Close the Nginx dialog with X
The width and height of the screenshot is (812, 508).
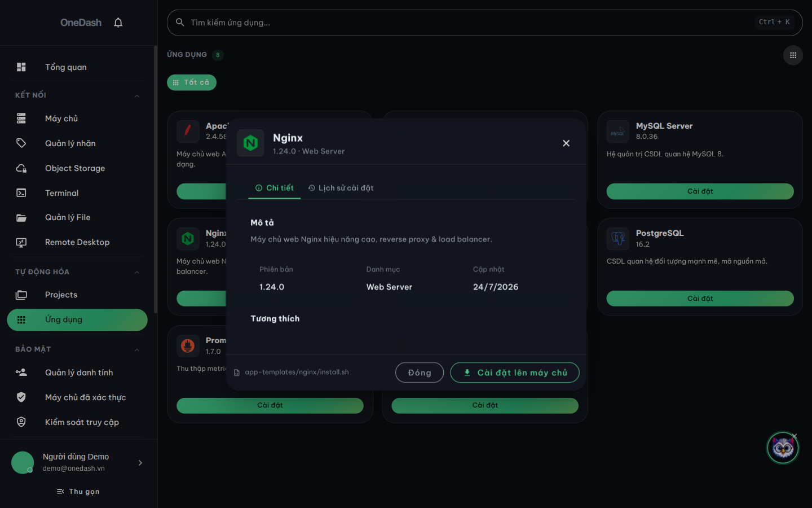(566, 143)
